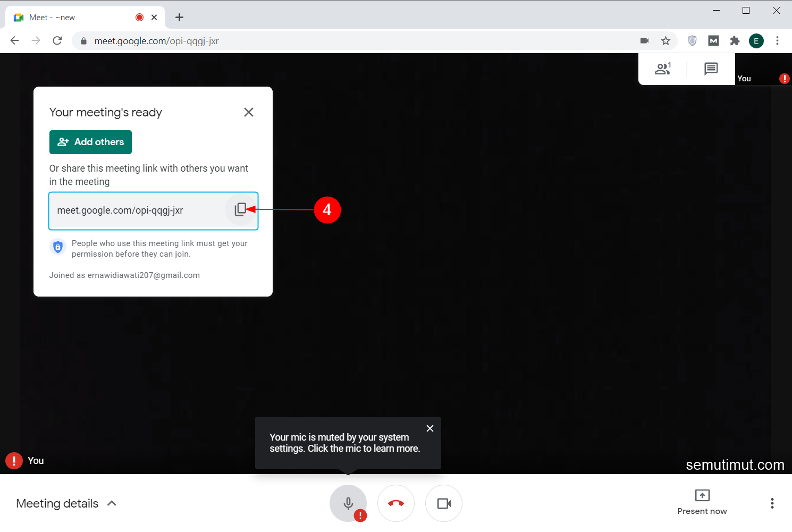
Task: Open the Chrome menu with three dots
Action: (x=778, y=40)
